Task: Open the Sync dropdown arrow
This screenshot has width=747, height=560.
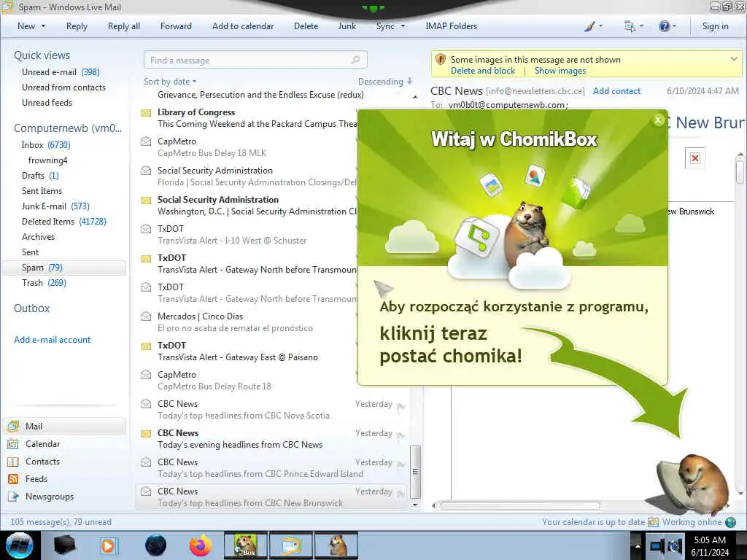Action: 403,26
